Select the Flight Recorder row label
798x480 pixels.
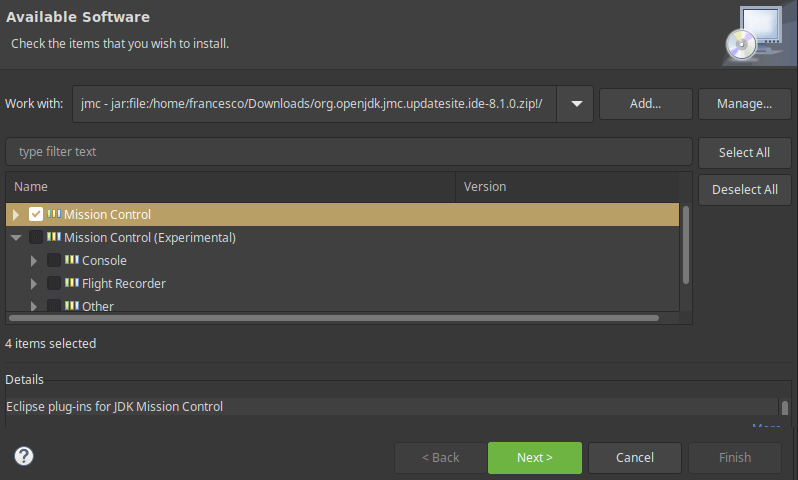click(124, 284)
